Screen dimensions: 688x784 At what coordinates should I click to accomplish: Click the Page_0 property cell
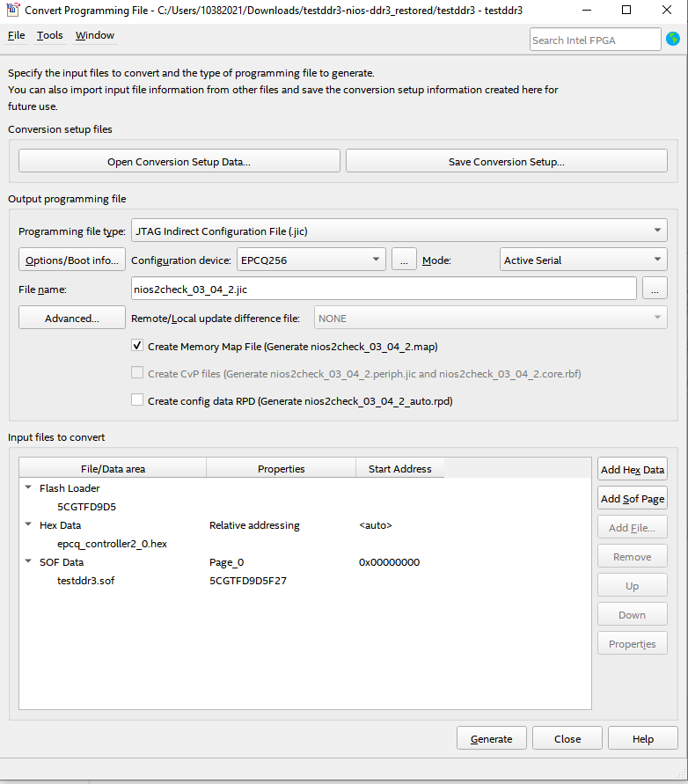tap(226, 562)
